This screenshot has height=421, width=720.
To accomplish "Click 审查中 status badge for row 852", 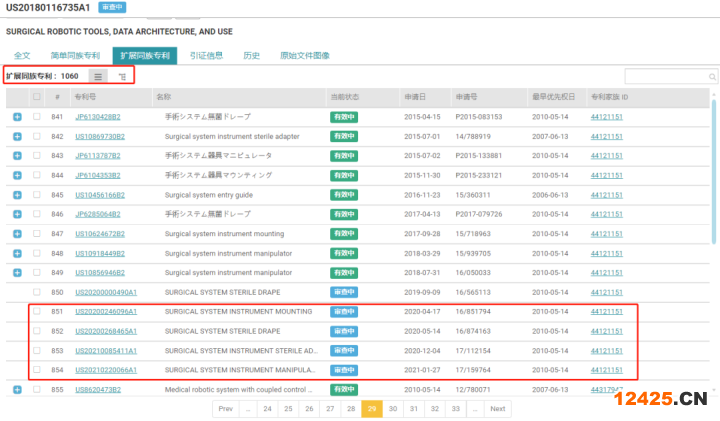I will (x=344, y=331).
